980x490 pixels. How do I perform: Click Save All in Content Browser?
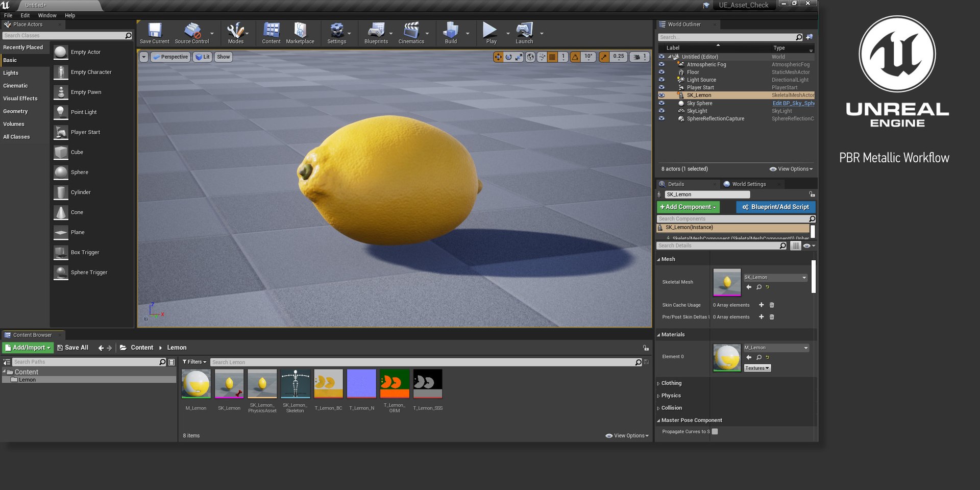72,348
